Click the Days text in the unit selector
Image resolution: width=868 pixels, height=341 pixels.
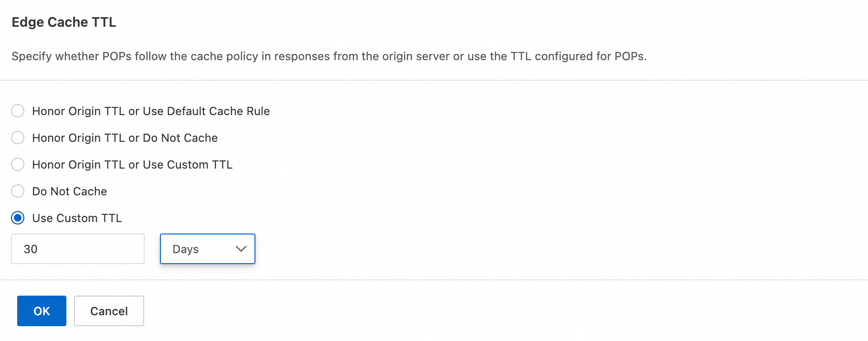pyautogui.click(x=185, y=249)
